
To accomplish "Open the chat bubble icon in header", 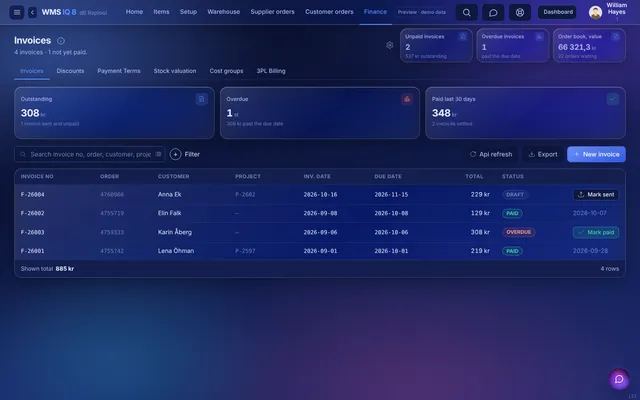I will click(493, 12).
